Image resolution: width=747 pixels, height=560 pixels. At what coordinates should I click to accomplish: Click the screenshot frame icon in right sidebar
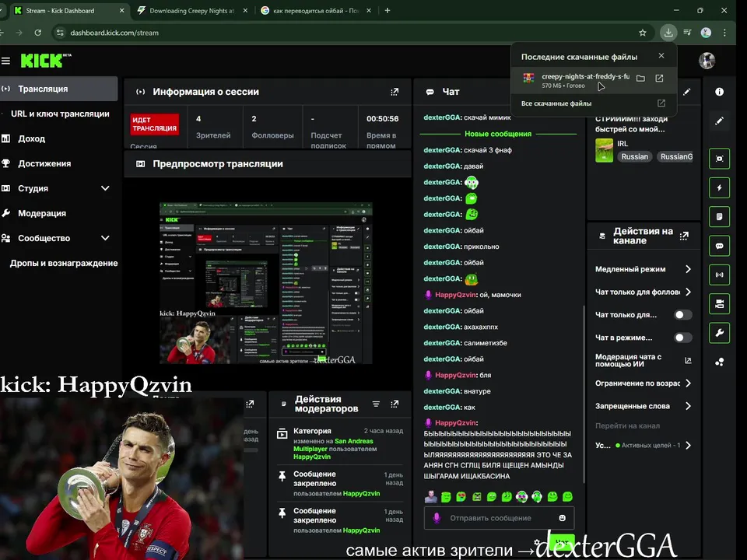(x=719, y=159)
